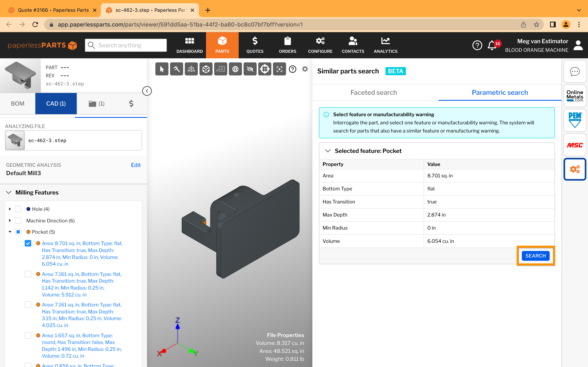The width and height of the screenshot is (588, 367).
Task: Uncheck the selected 8.701 sq. in pocket feature
Action: 28,243
